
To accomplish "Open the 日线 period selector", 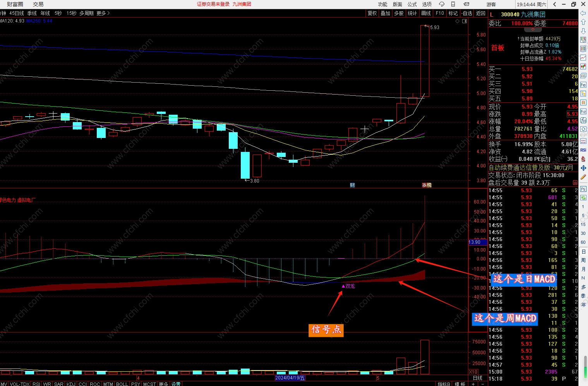I will click(x=478, y=378).
